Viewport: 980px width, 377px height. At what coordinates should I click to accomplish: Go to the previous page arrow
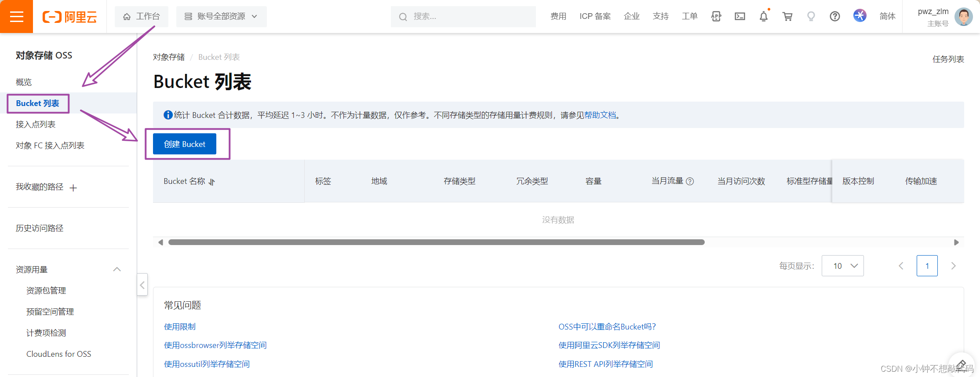(x=901, y=266)
